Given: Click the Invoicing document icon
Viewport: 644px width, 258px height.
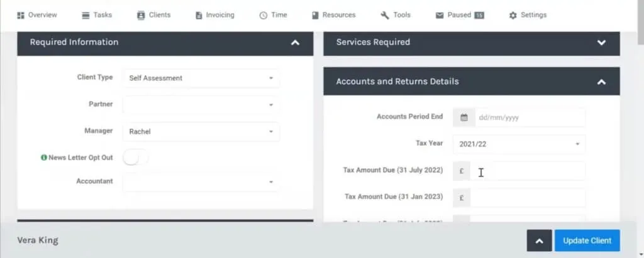Looking at the screenshot, I should [199, 16].
